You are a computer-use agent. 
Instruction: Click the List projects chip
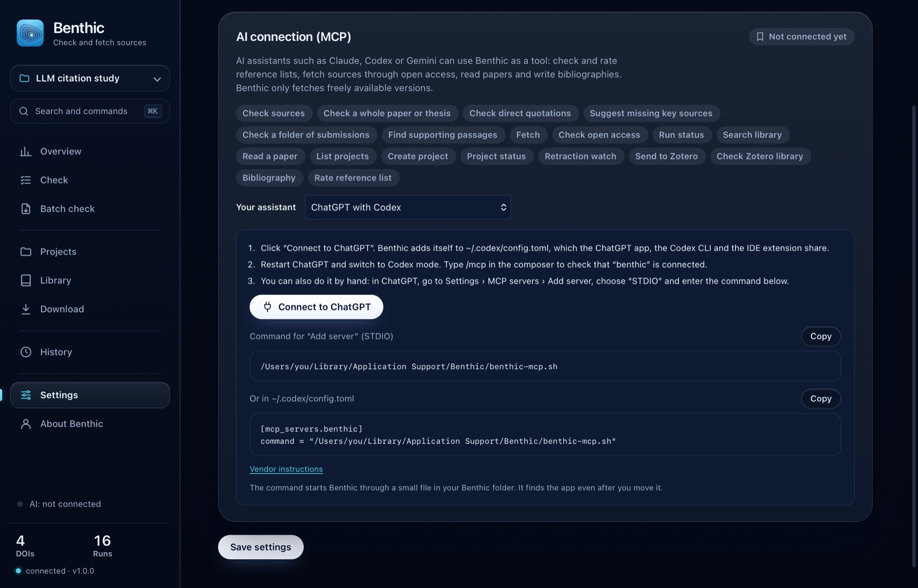tap(342, 157)
